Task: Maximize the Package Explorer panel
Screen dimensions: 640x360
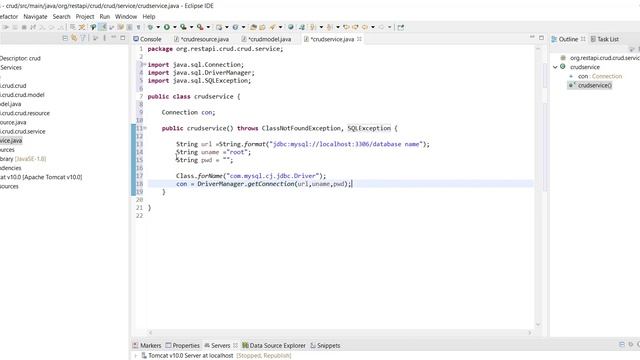Action: [122, 38]
